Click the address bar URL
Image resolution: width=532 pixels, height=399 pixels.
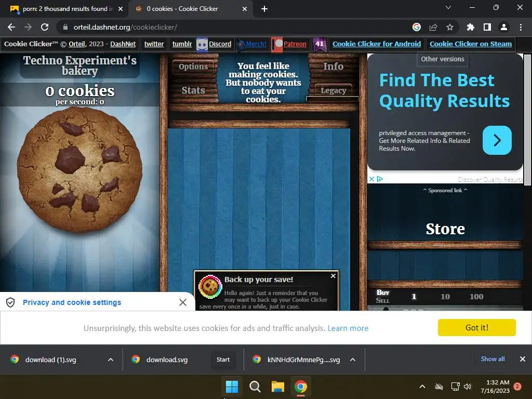tap(125, 27)
